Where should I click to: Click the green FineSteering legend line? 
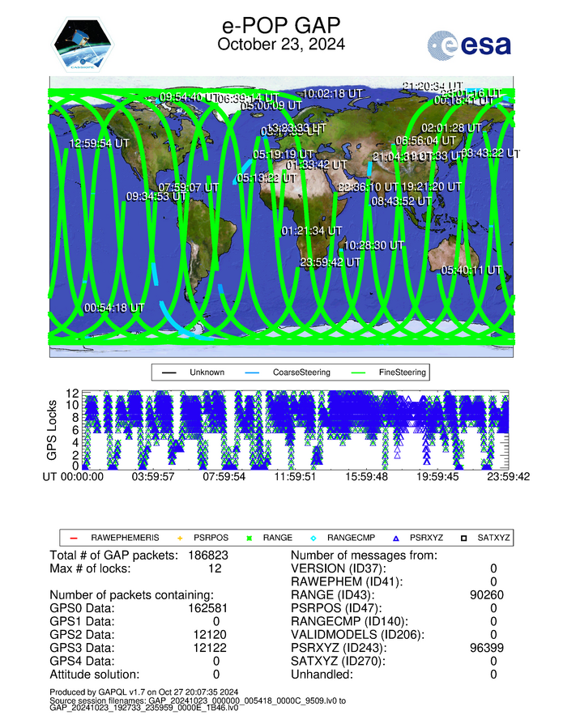[x=362, y=373]
